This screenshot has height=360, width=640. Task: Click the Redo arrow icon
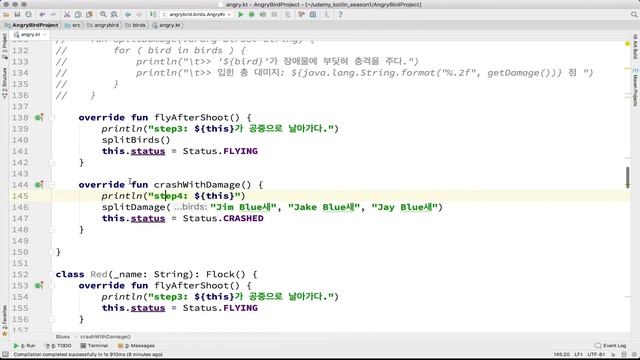point(53,14)
